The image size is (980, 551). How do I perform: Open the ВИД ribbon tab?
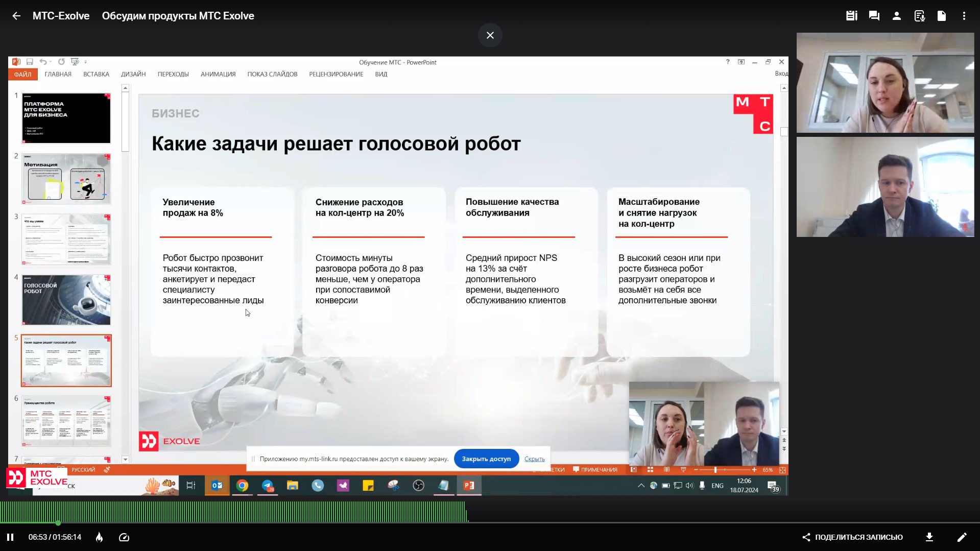pyautogui.click(x=381, y=74)
